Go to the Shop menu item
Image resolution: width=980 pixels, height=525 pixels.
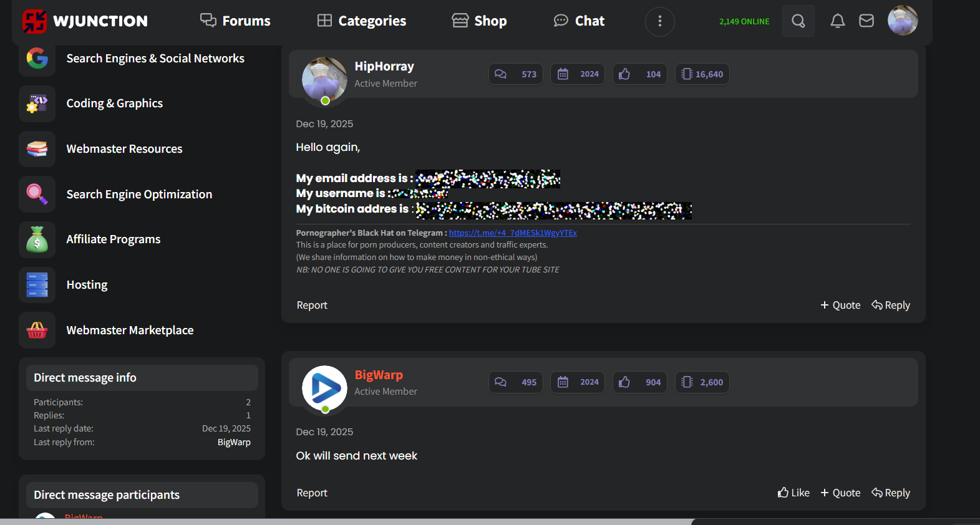coord(479,21)
